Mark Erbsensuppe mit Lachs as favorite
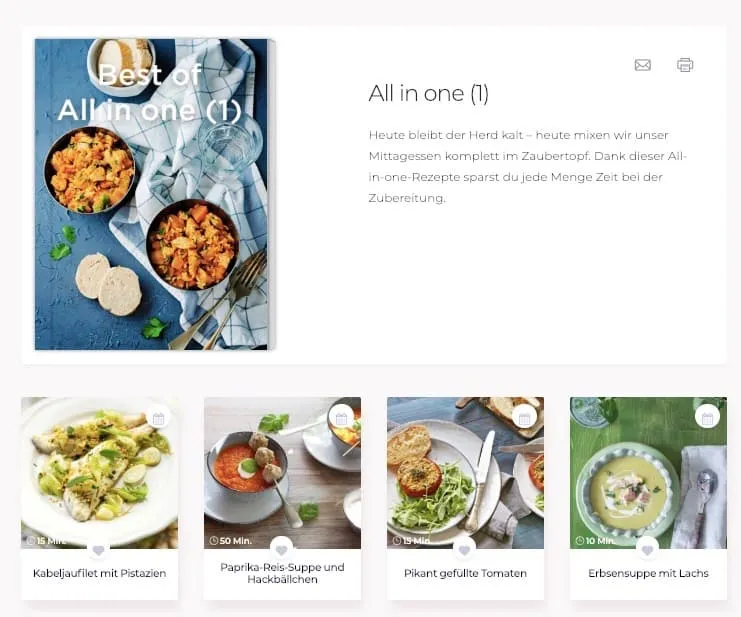Screen dimensions: 741x617 [647, 550]
